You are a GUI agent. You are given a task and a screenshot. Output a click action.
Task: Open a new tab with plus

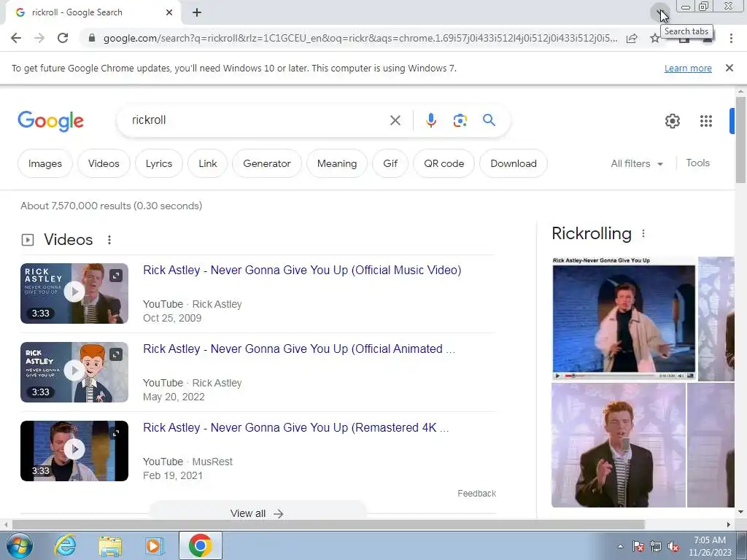(x=197, y=12)
